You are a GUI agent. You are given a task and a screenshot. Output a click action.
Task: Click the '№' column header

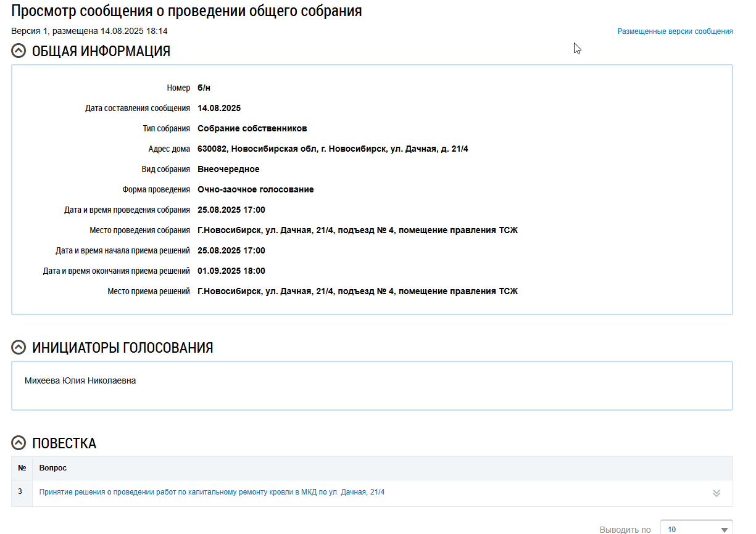point(22,468)
